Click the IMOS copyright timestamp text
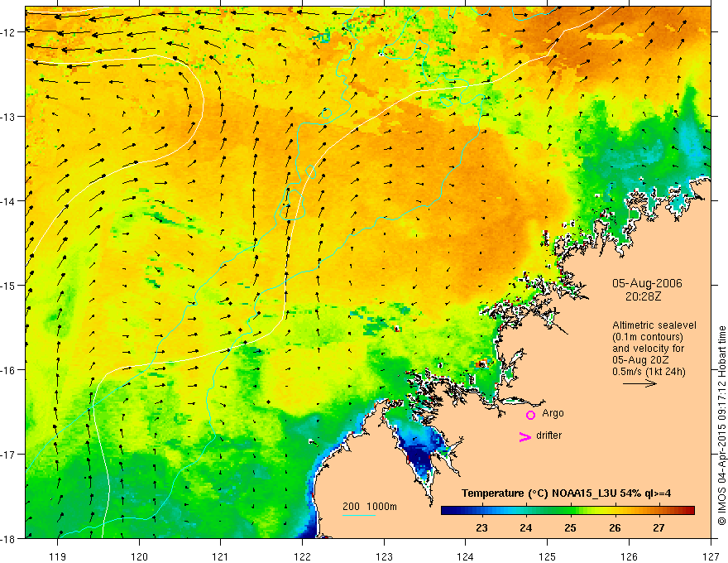The height and width of the screenshot is (563, 728). pos(722,426)
